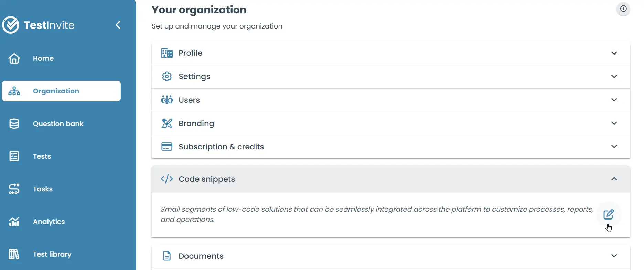The height and width of the screenshot is (270, 644).
Task: Click the Profile building icon
Action: tap(167, 53)
